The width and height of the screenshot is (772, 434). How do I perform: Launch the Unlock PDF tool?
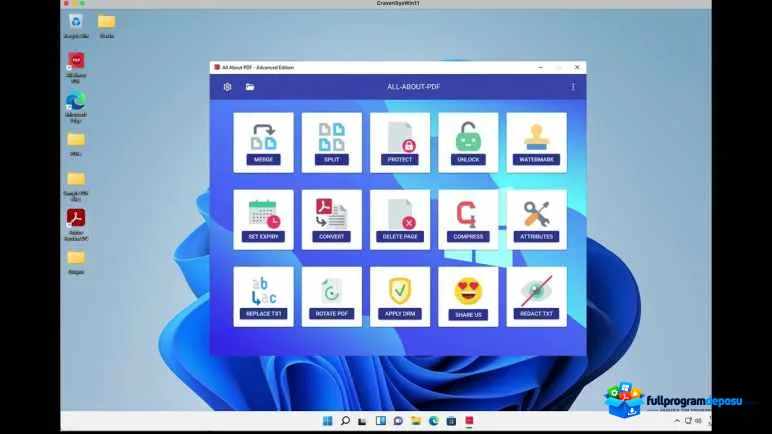tap(468, 143)
